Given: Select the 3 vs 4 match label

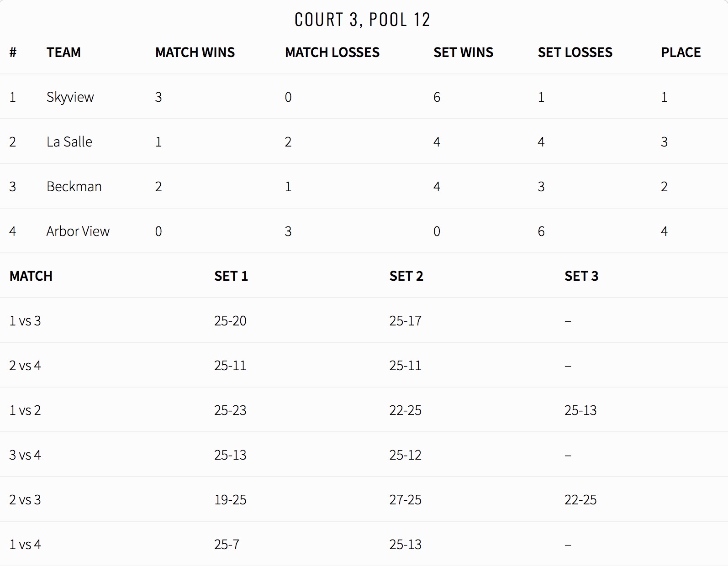Looking at the screenshot, I should [x=25, y=455].
